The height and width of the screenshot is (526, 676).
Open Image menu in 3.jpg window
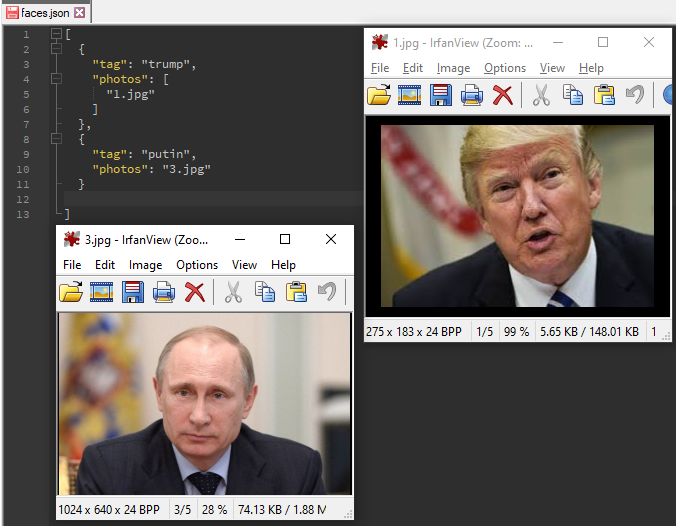click(145, 265)
